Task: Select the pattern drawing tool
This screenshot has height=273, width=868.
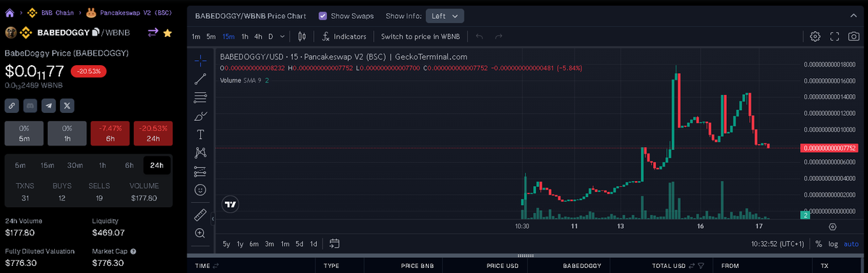Action: click(200, 153)
